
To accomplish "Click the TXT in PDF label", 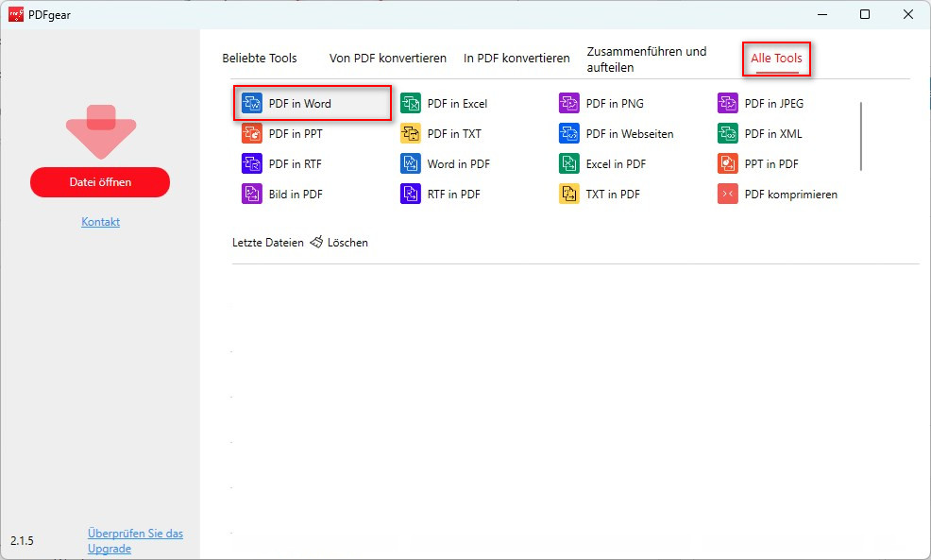I will click(613, 195).
